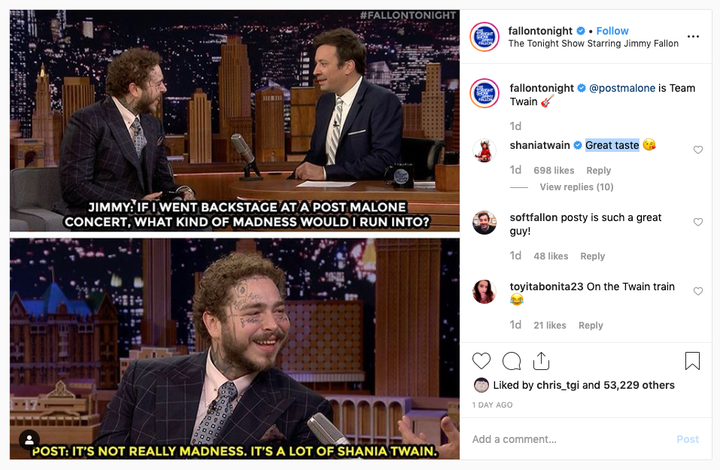Open comment bubble icon under post
Viewport: 720px width, 470px height.
coord(512,361)
